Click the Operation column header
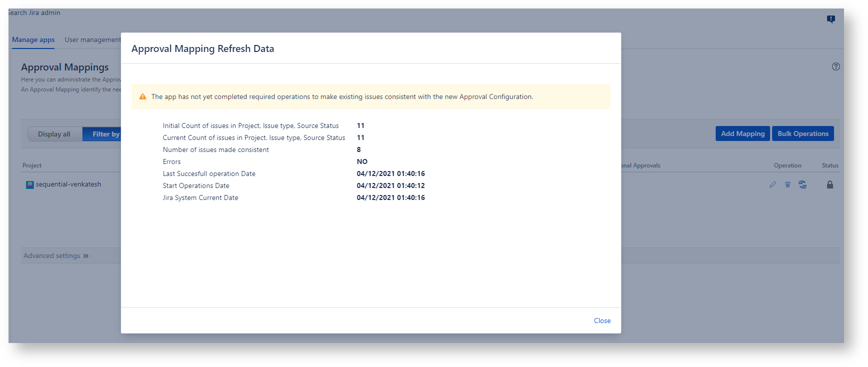 (787, 165)
